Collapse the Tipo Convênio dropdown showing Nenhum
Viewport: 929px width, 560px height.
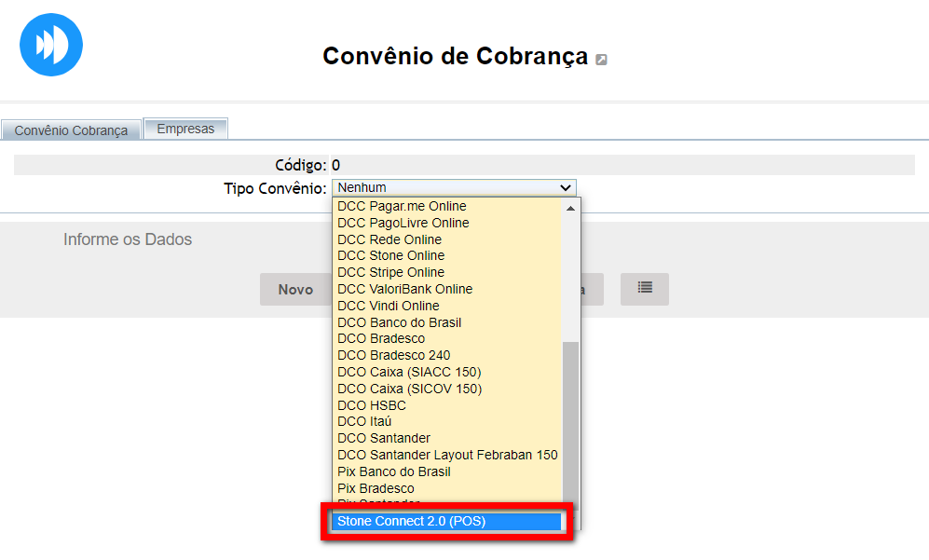[x=454, y=187]
